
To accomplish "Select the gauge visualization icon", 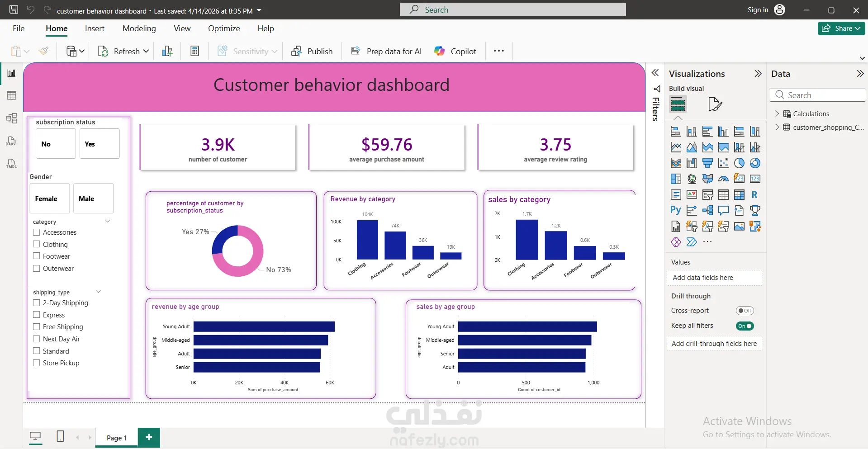I will 723,179.
